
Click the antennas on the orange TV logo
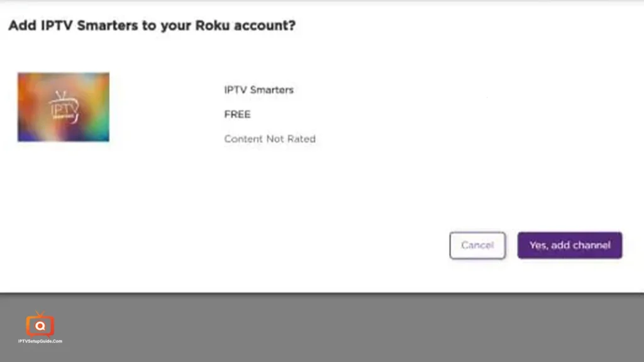(x=40, y=314)
